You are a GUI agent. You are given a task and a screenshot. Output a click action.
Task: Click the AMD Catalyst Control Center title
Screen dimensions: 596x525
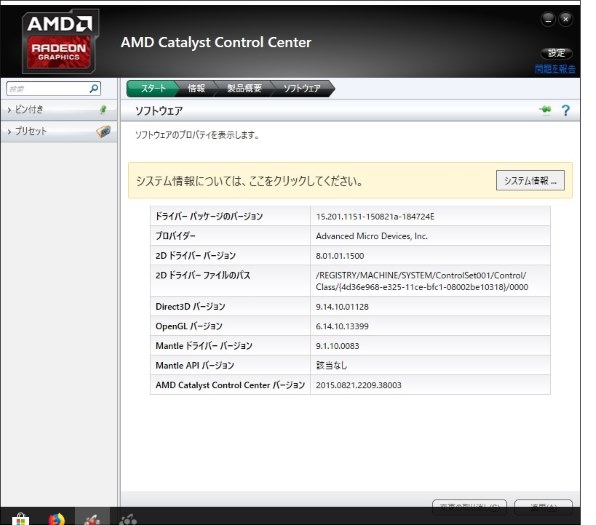(216, 43)
